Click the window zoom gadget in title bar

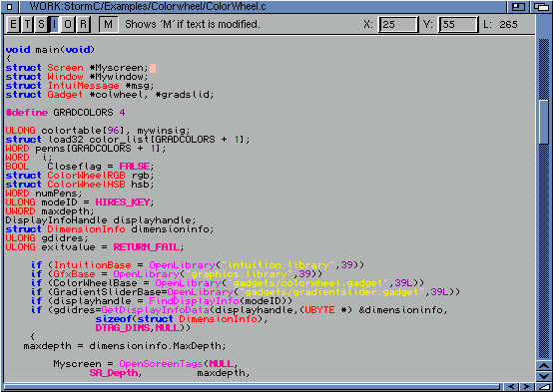click(x=518, y=6)
